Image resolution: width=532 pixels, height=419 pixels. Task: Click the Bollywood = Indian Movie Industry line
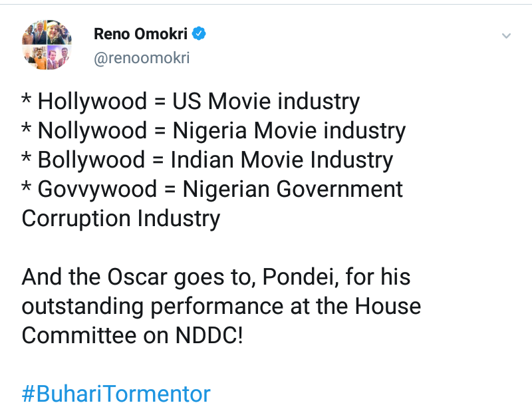[x=207, y=160]
